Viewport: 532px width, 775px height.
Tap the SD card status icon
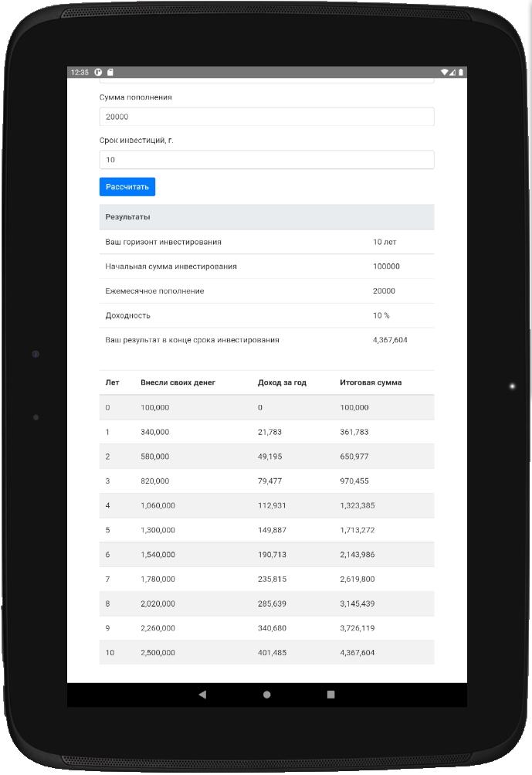(x=110, y=72)
